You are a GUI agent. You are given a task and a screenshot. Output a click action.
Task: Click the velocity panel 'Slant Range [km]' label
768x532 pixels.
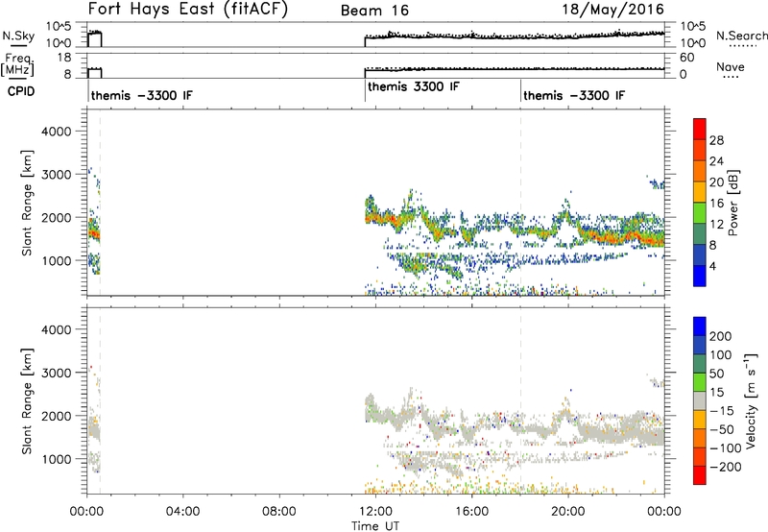point(27,401)
